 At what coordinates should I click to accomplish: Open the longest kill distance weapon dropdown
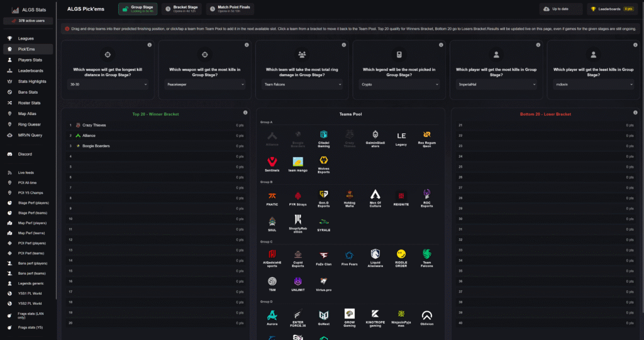(108, 84)
